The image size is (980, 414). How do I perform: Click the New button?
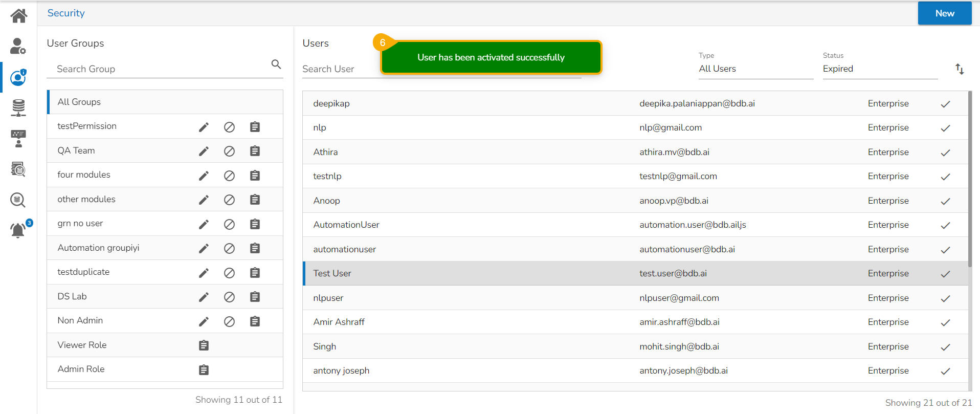[944, 13]
